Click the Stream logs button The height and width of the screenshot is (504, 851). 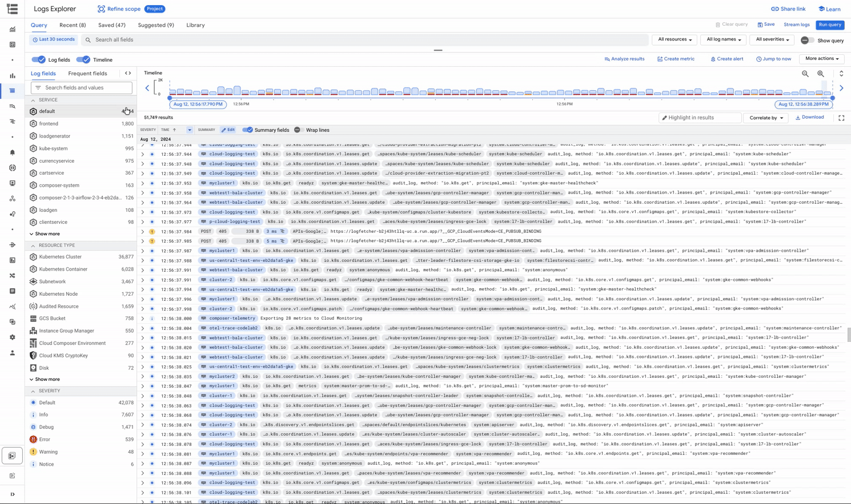click(797, 25)
